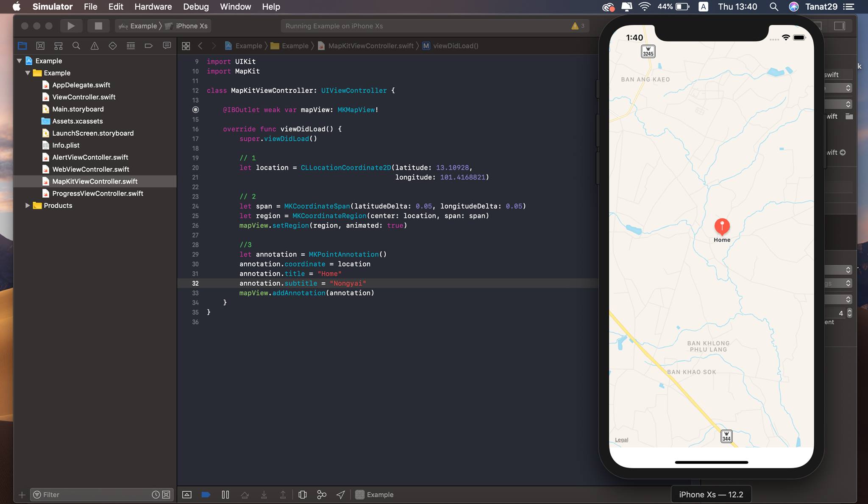868x504 pixels.
Task: Open the Report navigator icon
Action: [x=167, y=46]
